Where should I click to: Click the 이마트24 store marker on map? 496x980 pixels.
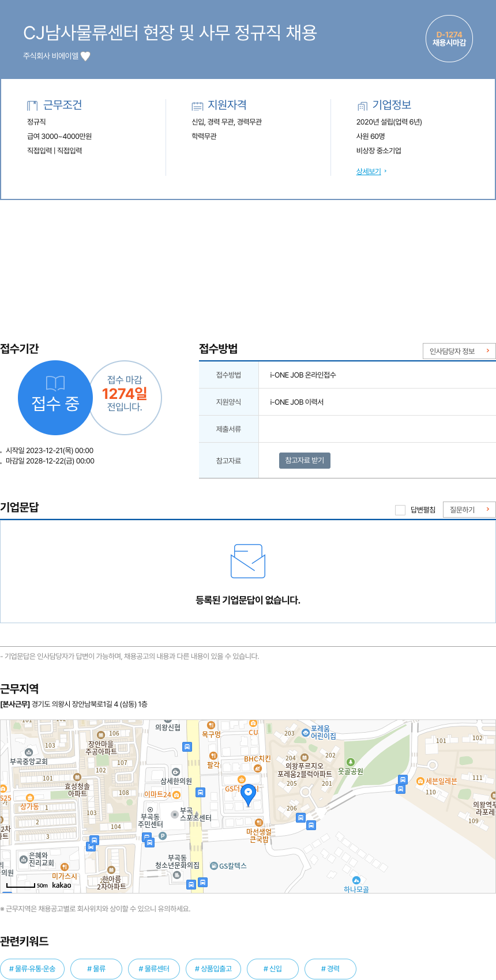pos(176,795)
